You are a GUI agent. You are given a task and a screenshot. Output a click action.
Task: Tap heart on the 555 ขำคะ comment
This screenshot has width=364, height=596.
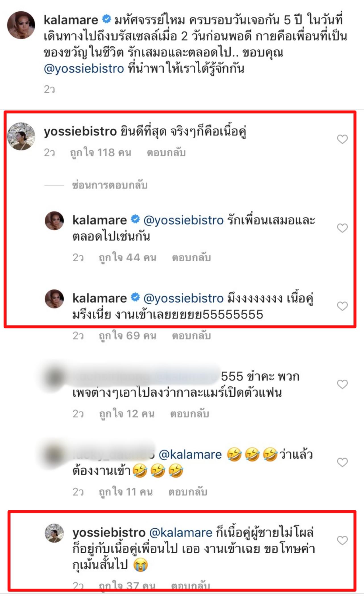pos(342,384)
